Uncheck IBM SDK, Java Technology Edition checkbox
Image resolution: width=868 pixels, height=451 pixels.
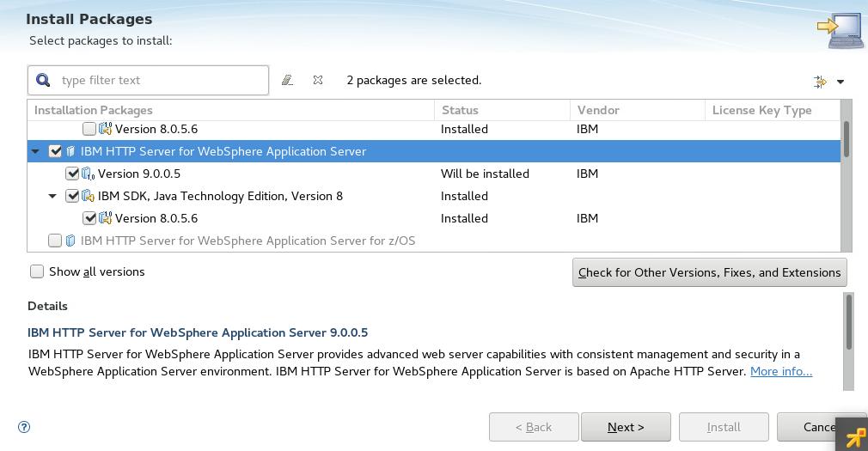pyautogui.click(x=72, y=196)
